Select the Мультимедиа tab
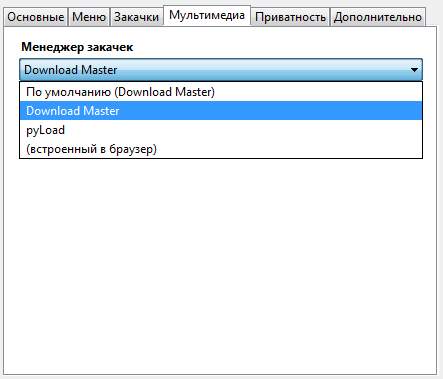The height and width of the screenshot is (379, 443). pos(207,15)
